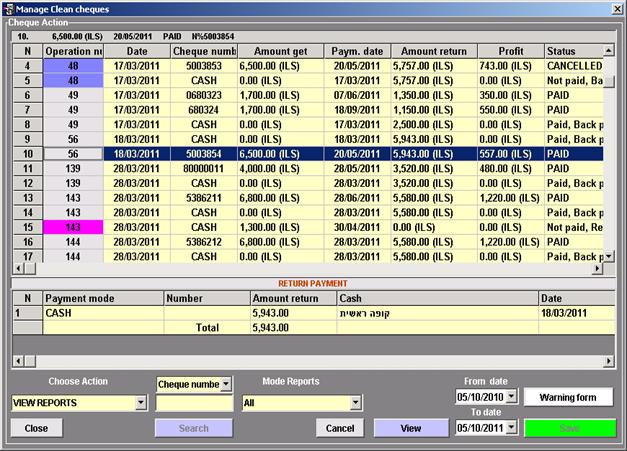This screenshot has height=451, width=627.
Task: Open the Choose Action dropdown
Action: point(140,403)
